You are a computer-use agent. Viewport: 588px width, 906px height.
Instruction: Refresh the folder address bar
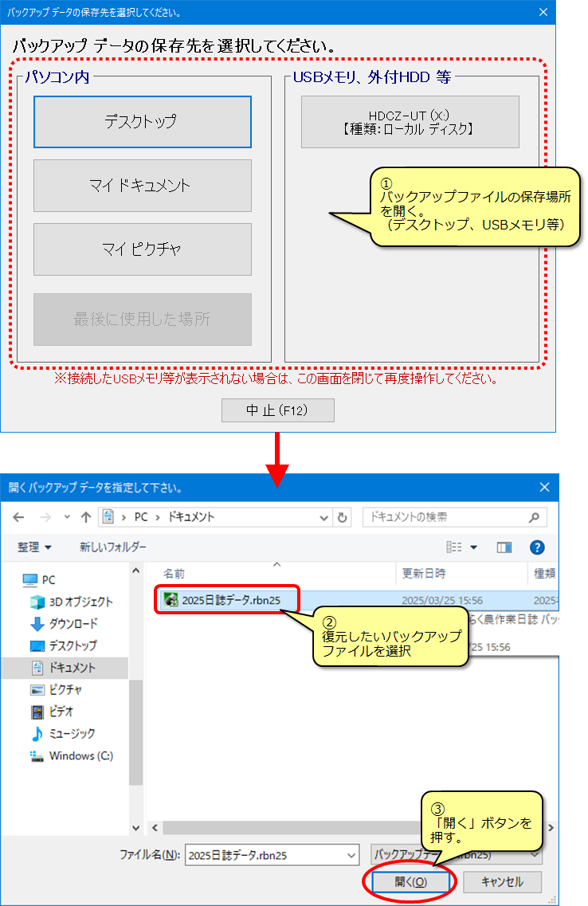(x=343, y=517)
